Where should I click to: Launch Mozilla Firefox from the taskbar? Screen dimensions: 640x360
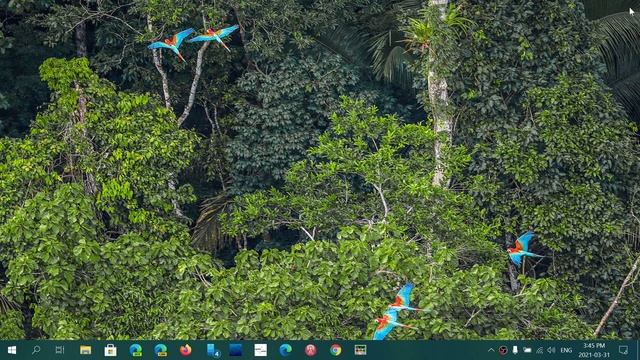click(186, 350)
